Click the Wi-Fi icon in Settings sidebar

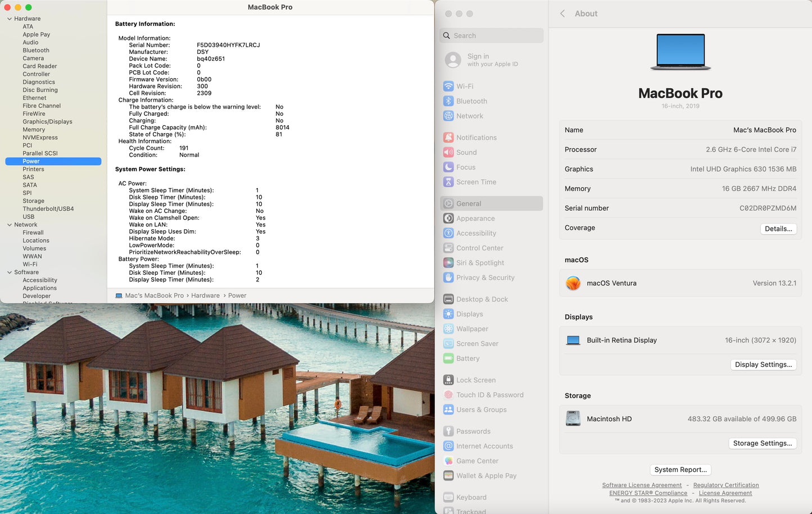click(448, 87)
